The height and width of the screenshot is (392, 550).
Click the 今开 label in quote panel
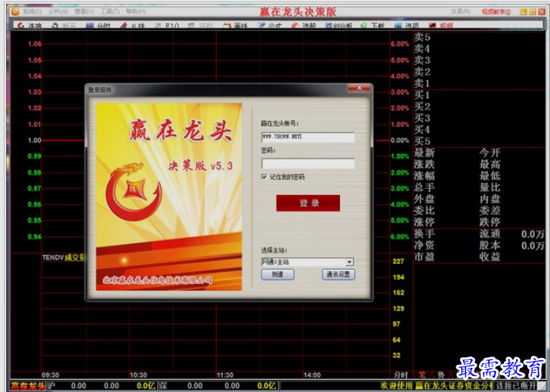[490, 153]
